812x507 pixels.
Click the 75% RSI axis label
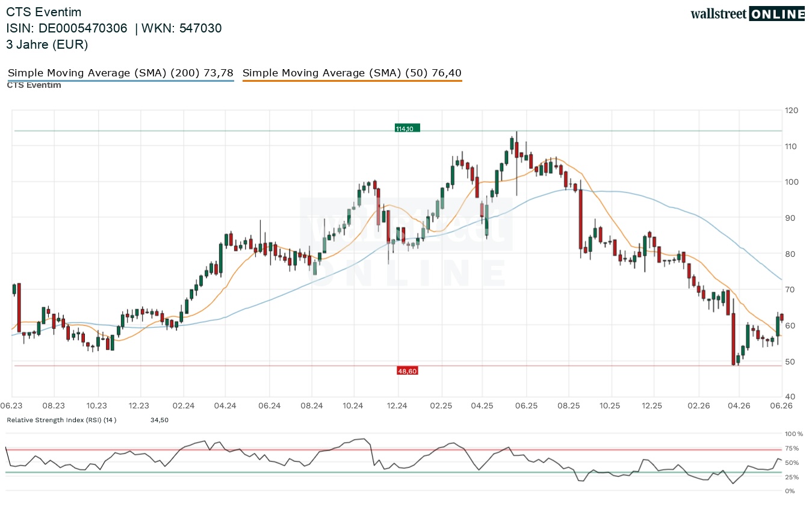[x=792, y=448]
